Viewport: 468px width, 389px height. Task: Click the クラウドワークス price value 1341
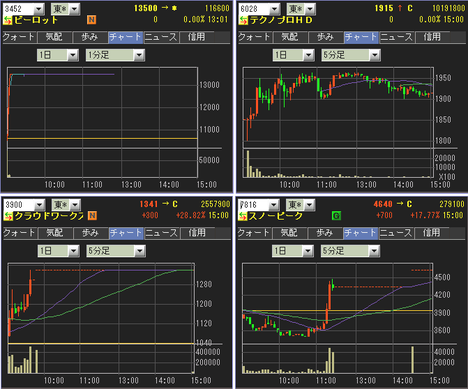click(x=149, y=204)
